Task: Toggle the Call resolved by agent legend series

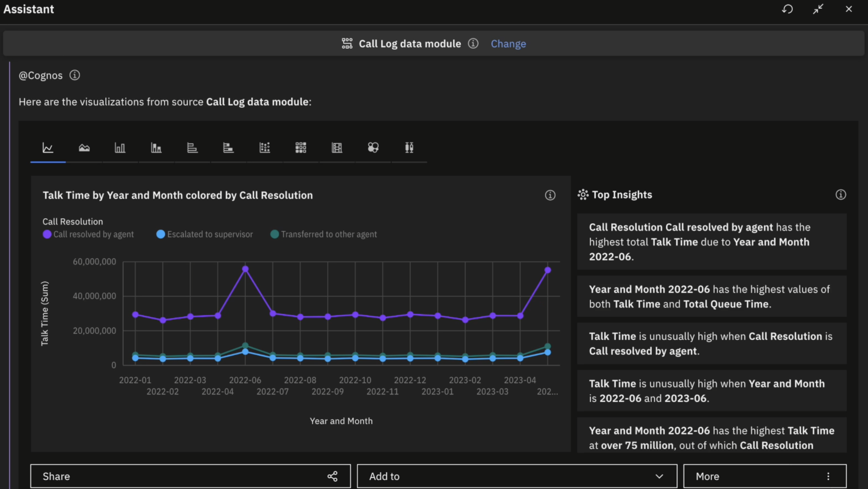Action: click(x=88, y=234)
